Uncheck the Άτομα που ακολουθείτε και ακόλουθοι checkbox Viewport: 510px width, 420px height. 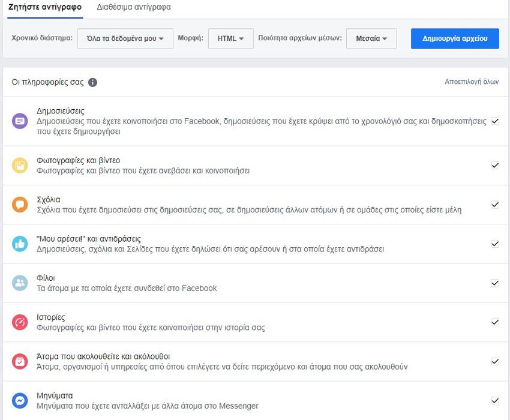coord(495,361)
